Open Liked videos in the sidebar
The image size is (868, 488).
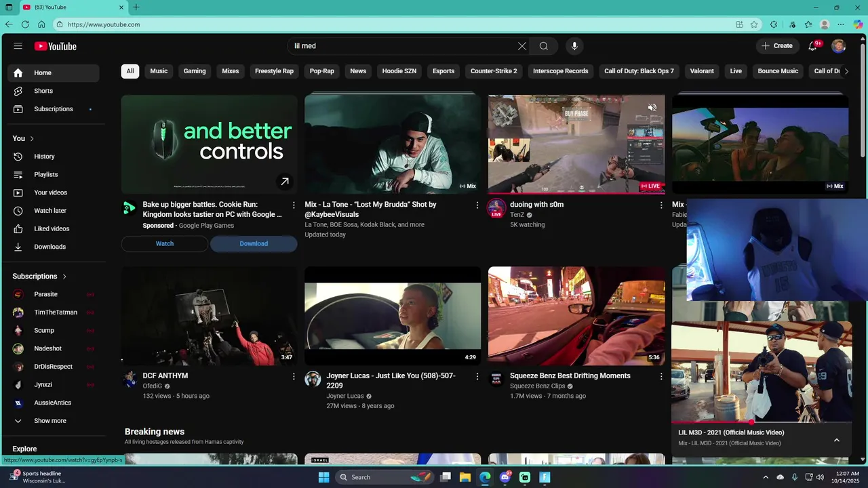[x=54, y=229]
